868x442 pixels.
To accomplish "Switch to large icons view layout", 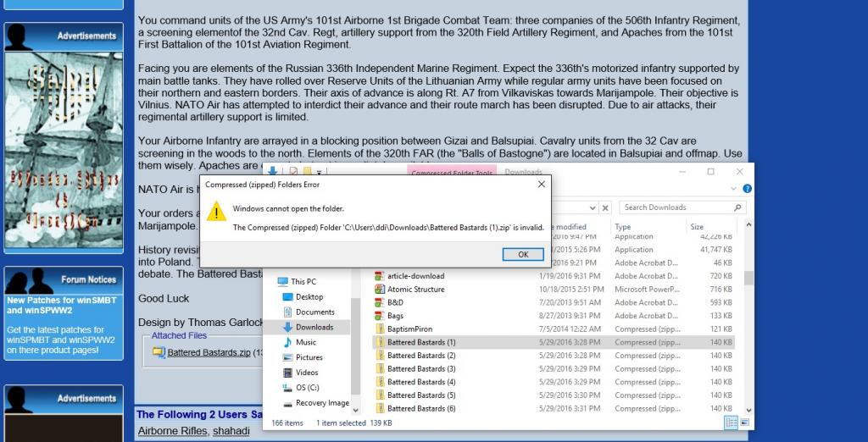I will click(745, 423).
